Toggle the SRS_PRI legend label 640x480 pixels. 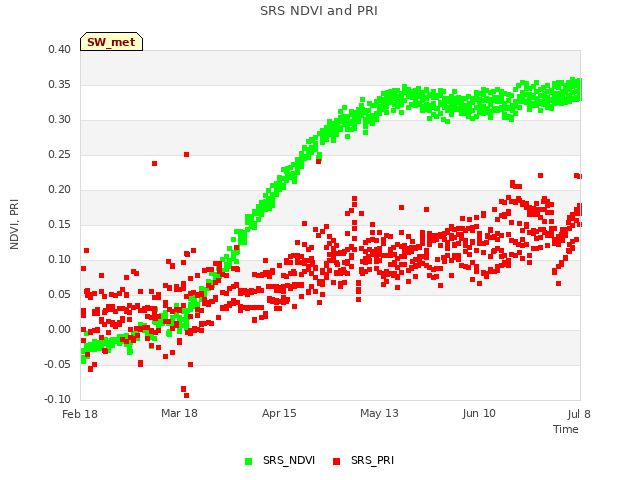click(372, 460)
